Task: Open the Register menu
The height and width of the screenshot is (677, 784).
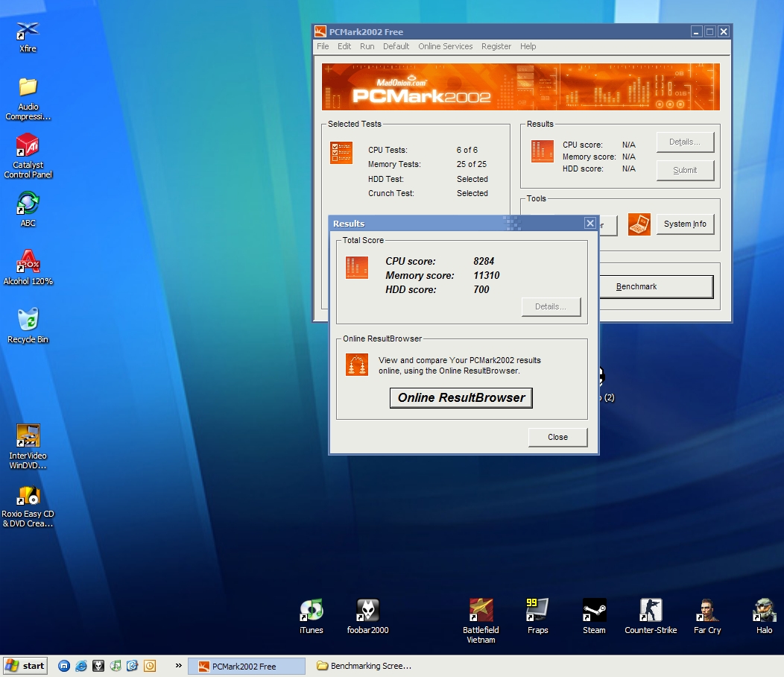Action: tap(496, 46)
